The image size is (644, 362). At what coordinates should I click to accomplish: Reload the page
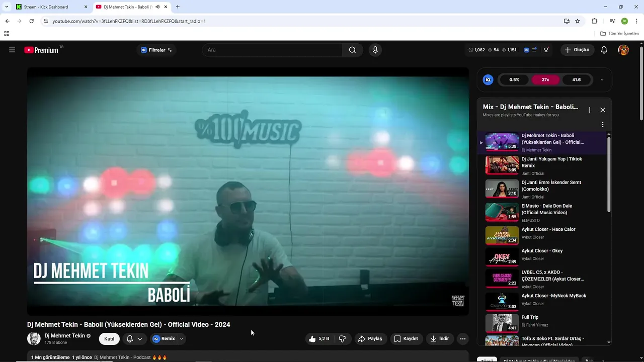pos(31,21)
